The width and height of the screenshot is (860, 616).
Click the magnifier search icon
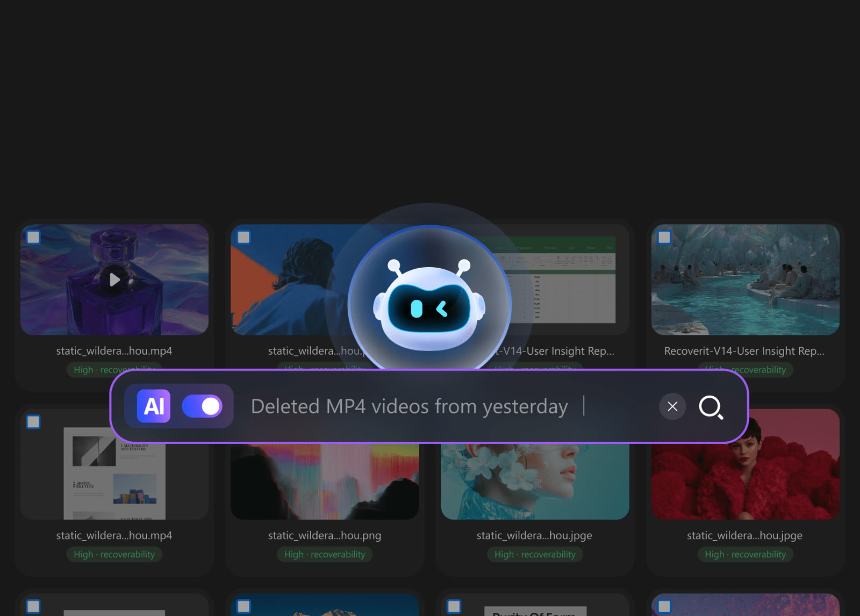coord(711,407)
